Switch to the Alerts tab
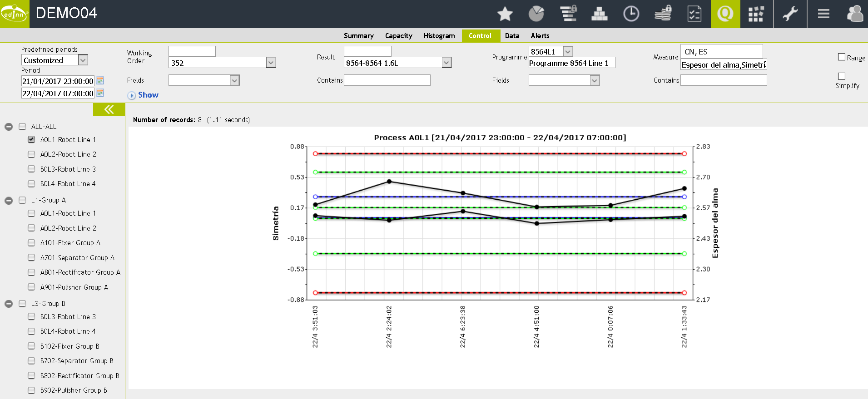868x399 pixels. [540, 36]
